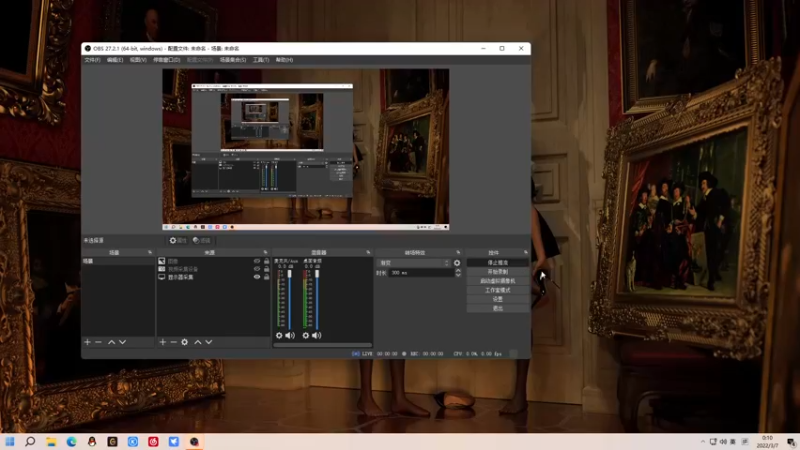Click the 显示器采集 monitor icon

pos(162,277)
